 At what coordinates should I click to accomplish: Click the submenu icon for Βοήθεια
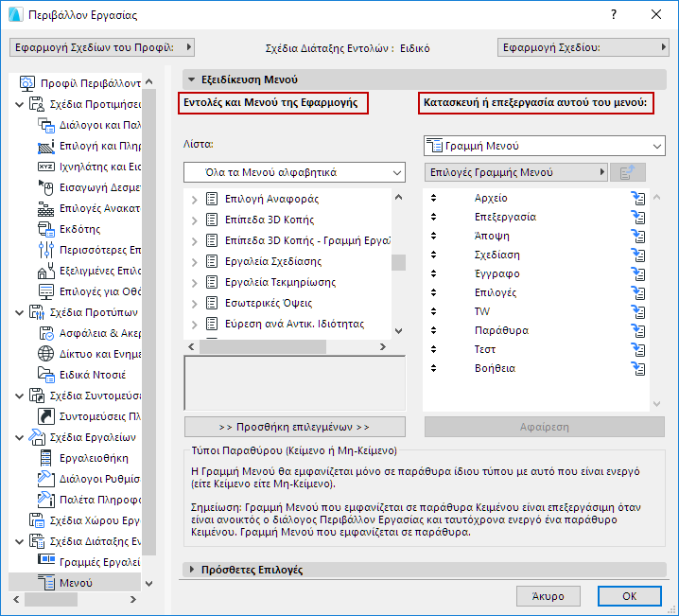[x=637, y=369]
